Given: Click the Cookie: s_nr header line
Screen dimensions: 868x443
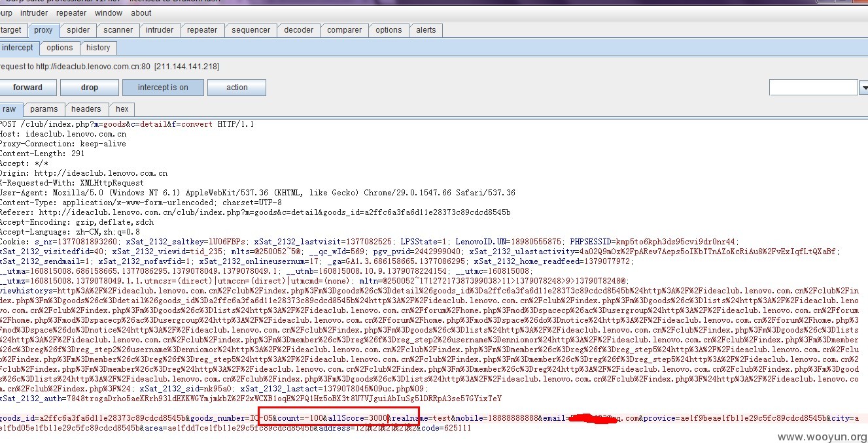Looking at the screenshot, I should (369, 242).
